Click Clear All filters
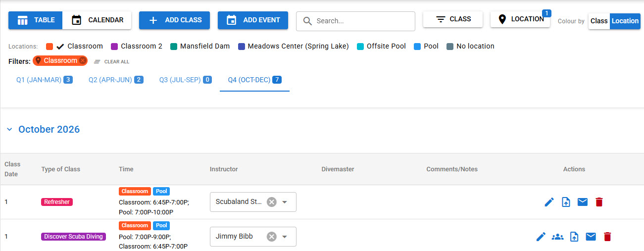Screen dimensions: 644x251 (x=112, y=62)
